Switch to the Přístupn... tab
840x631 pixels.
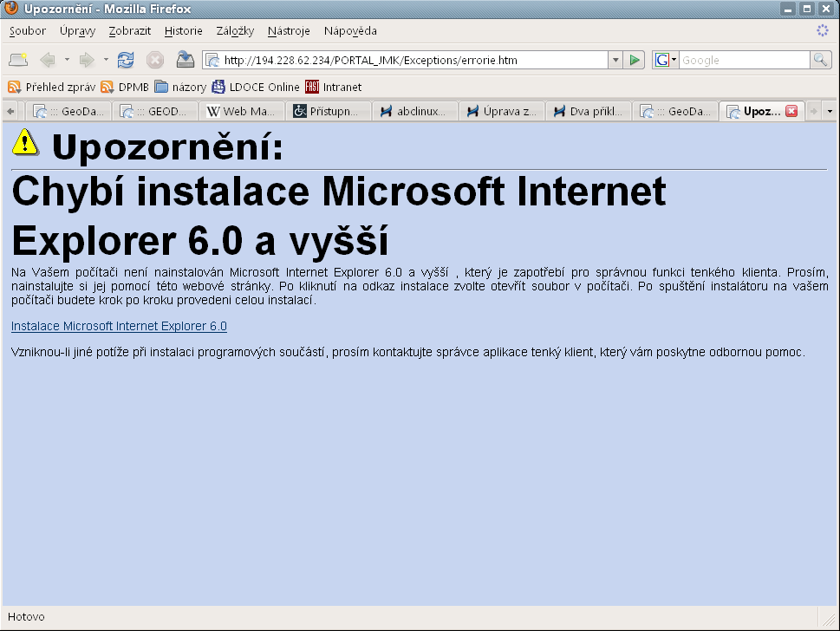pyautogui.click(x=329, y=112)
